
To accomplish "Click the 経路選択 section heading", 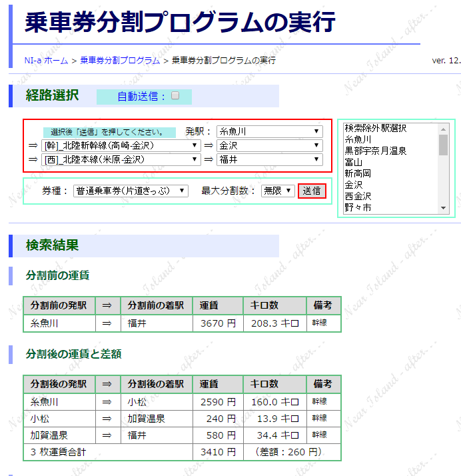I will tap(53, 95).
